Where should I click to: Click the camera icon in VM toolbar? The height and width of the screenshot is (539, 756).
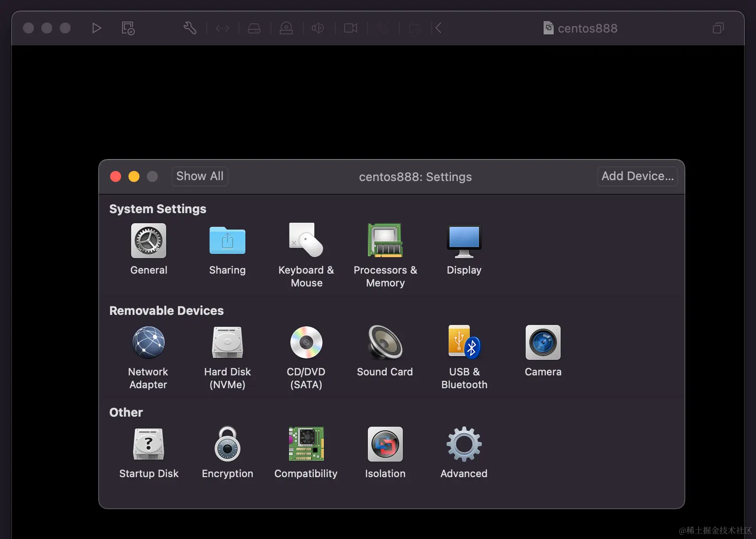click(350, 28)
